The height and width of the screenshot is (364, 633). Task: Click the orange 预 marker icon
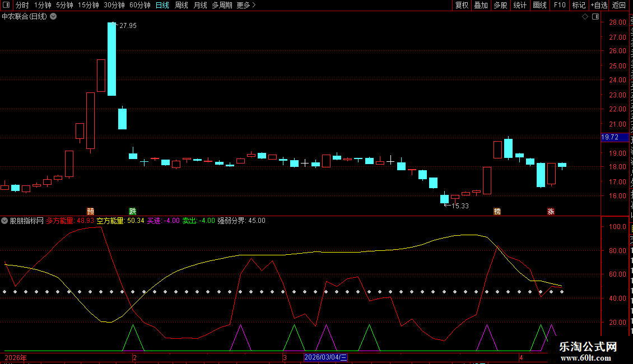[x=90, y=211]
